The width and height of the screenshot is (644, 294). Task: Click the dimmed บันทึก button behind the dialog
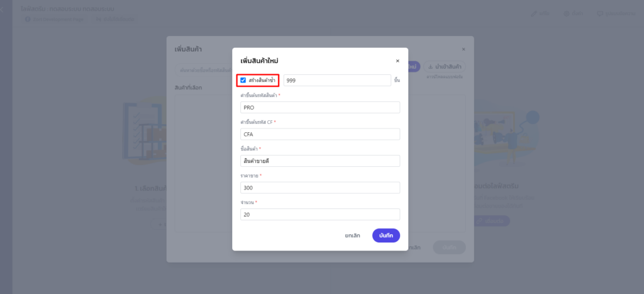[x=449, y=247]
